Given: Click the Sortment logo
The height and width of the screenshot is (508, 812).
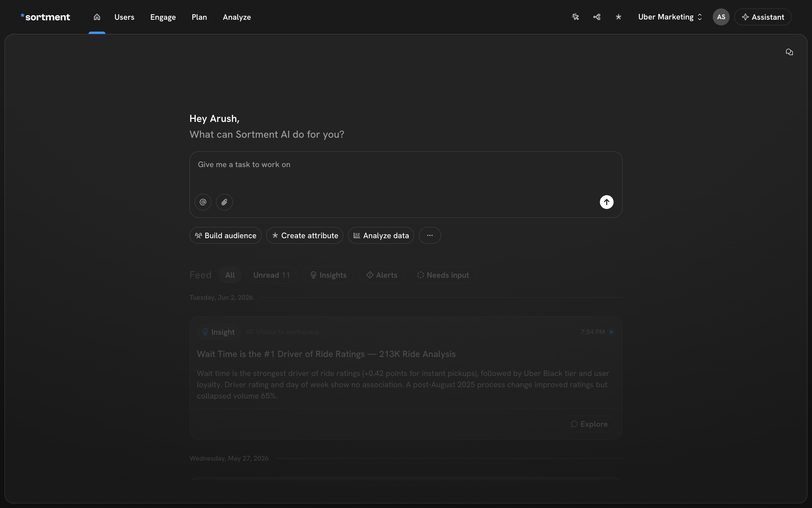Looking at the screenshot, I should [x=45, y=17].
